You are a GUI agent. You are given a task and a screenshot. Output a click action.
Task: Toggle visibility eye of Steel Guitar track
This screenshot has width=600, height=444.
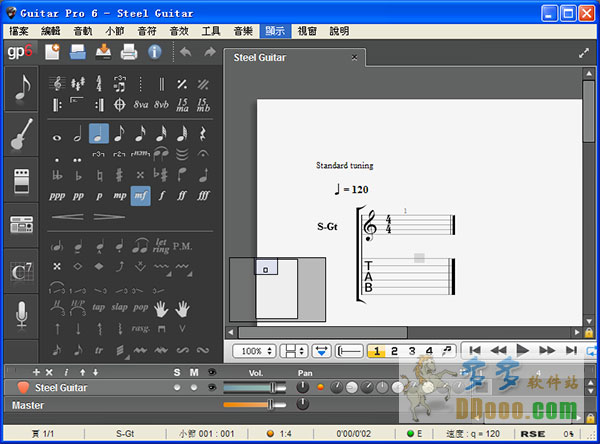(212, 388)
